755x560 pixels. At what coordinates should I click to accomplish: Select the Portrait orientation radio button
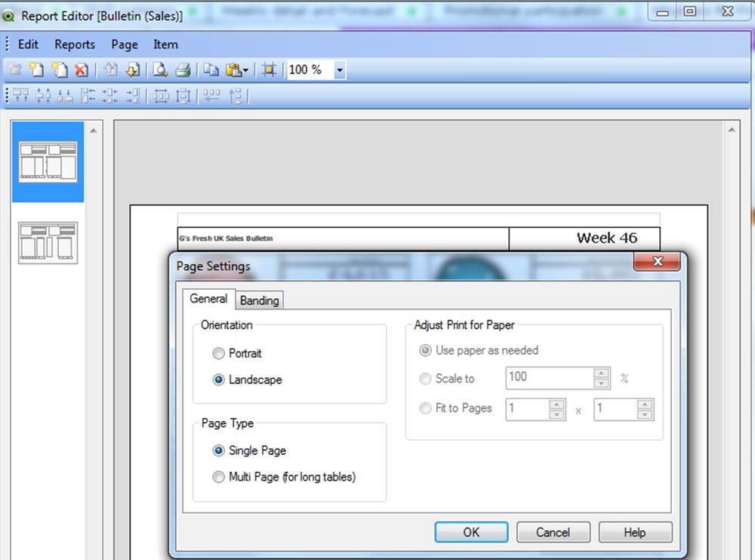tap(218, 353)
